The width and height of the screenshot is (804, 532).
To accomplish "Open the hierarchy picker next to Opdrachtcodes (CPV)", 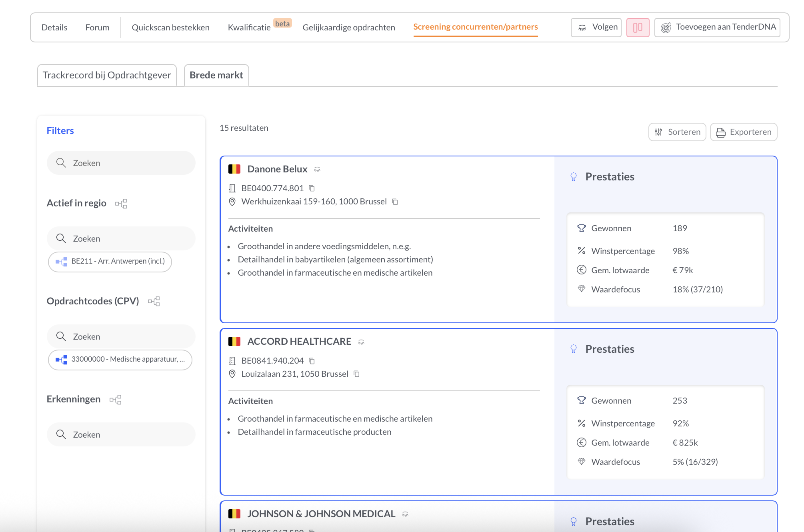I will 154,301.
